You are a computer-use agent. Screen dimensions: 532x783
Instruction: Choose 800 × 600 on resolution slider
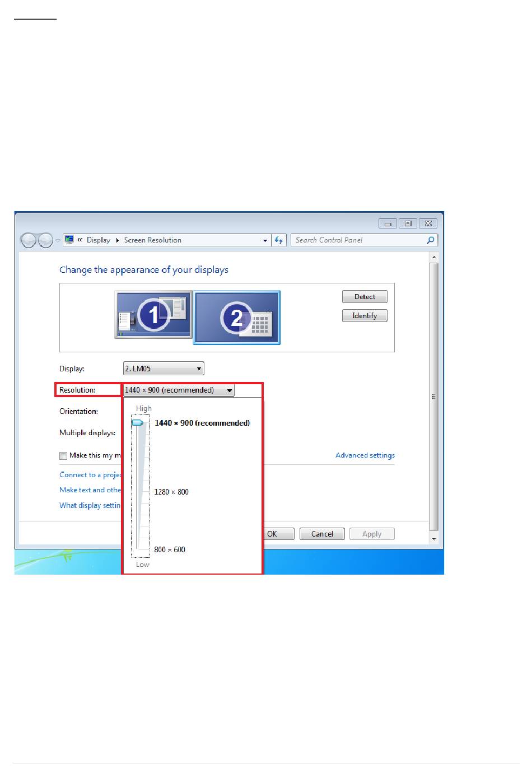pyautogui.click(x=170, y=549)
